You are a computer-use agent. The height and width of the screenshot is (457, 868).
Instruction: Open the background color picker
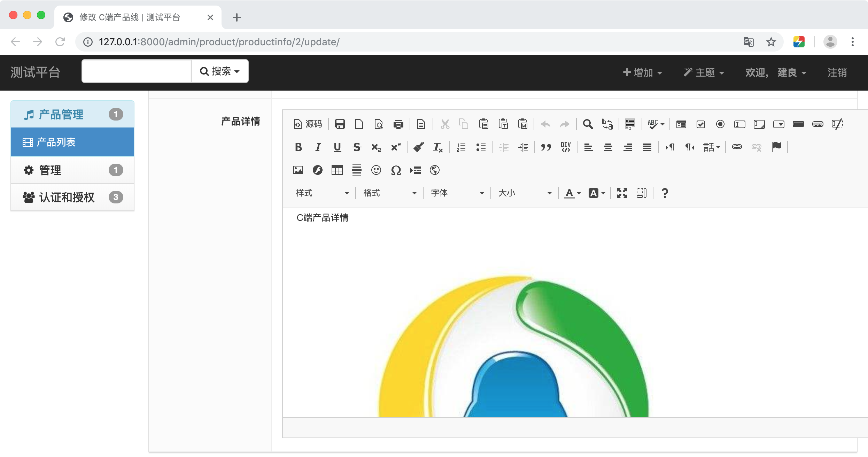coord(597,193)
